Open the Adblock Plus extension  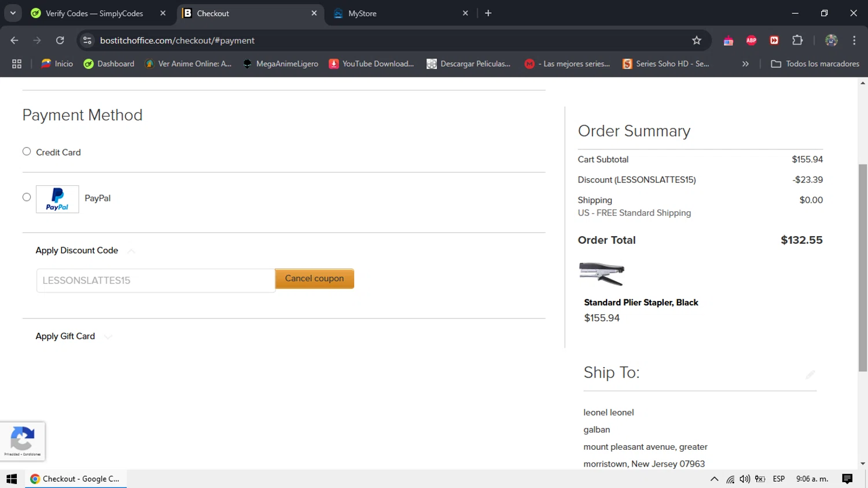point(751,41)
